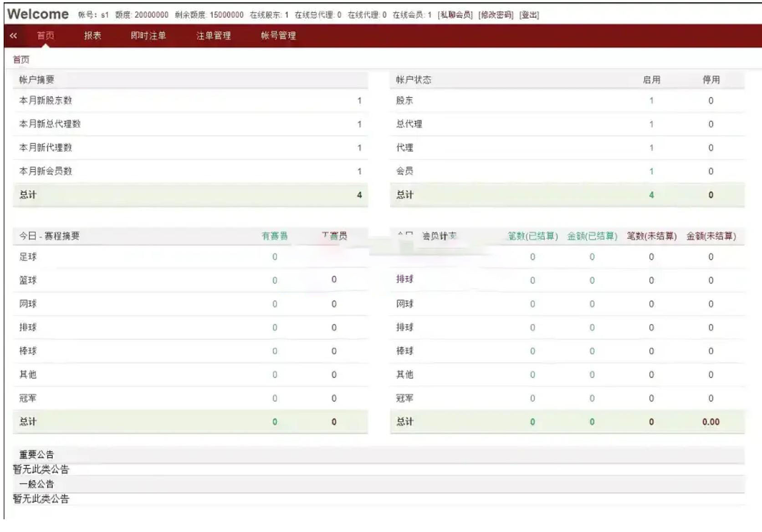Viewport: 762px width, 532px height.
Task: Click the 首页 breadcrumb below the navigation bar
Action: (x=21, y=60)
